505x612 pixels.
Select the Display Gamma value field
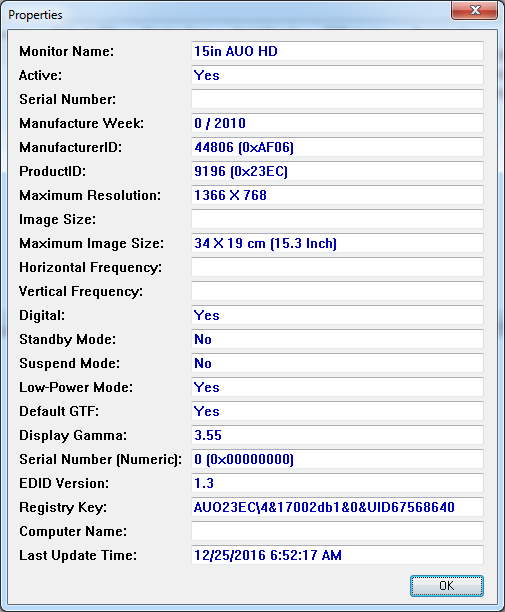(337, 435)
